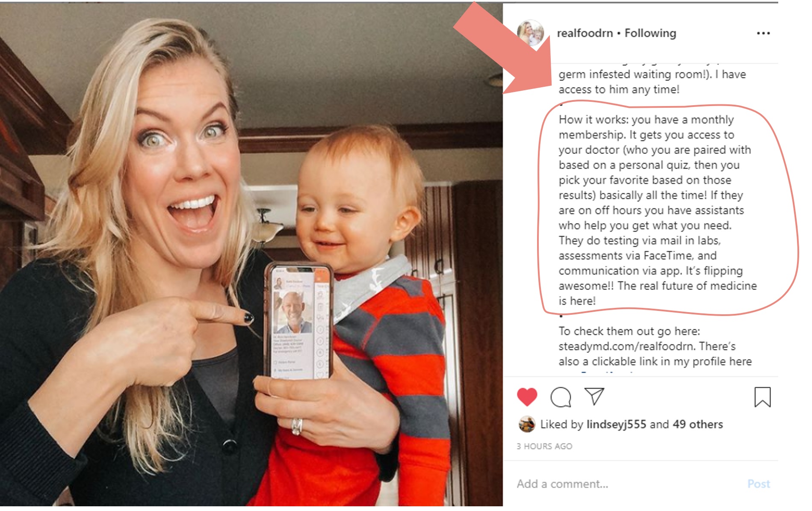Share post via paper plane icon
The image size is (812, 511).
tap(594, 396)
